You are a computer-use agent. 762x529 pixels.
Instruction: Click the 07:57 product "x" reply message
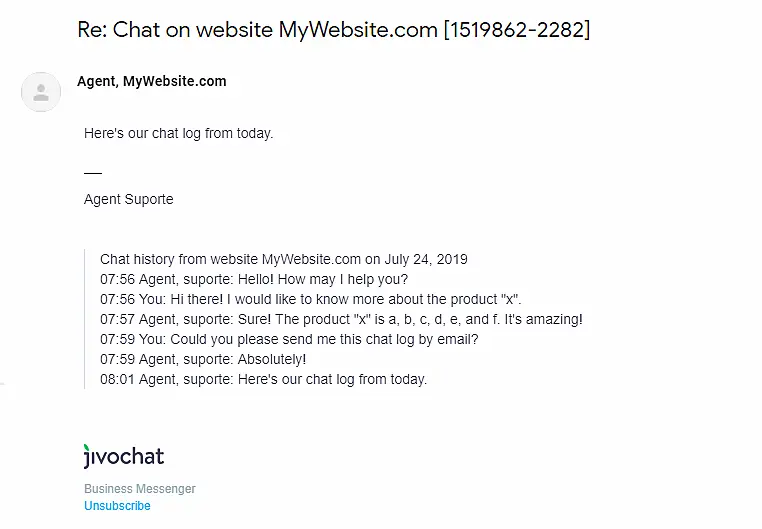click(x=408, y=319)
